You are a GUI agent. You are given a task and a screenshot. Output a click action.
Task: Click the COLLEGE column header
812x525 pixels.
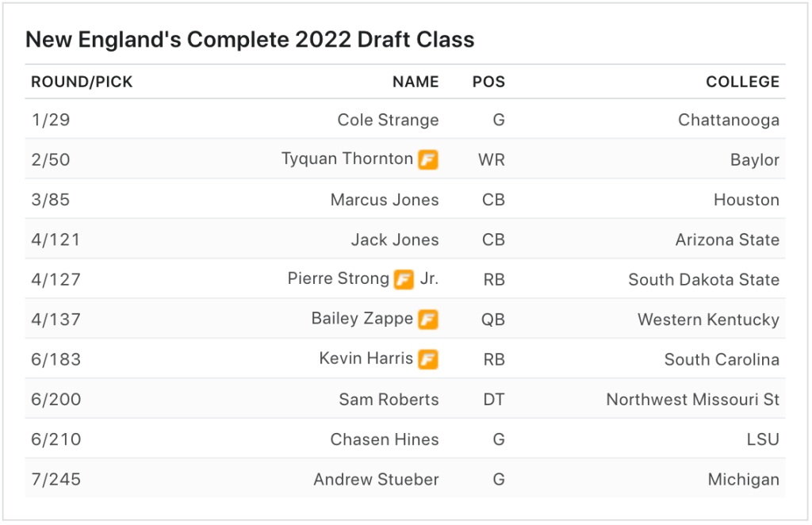point(742,82)
